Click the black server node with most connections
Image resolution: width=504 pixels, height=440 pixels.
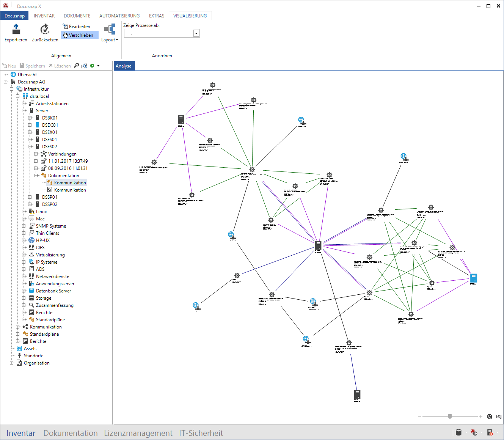point(318,245)
